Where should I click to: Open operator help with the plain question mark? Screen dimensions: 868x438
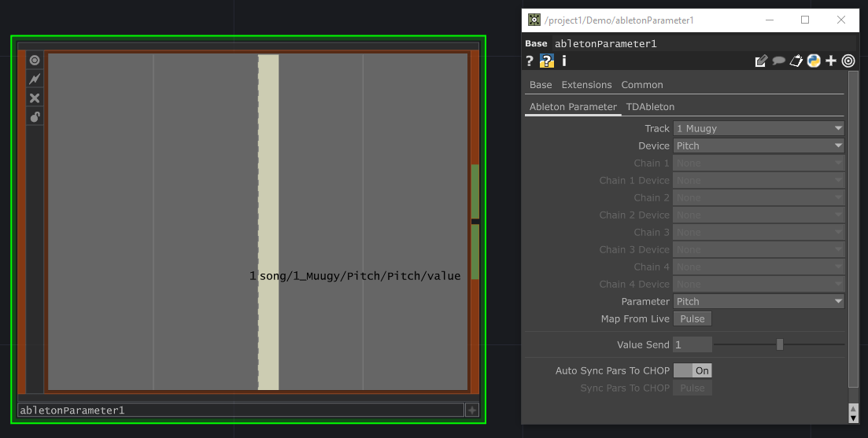coord(529,61)
